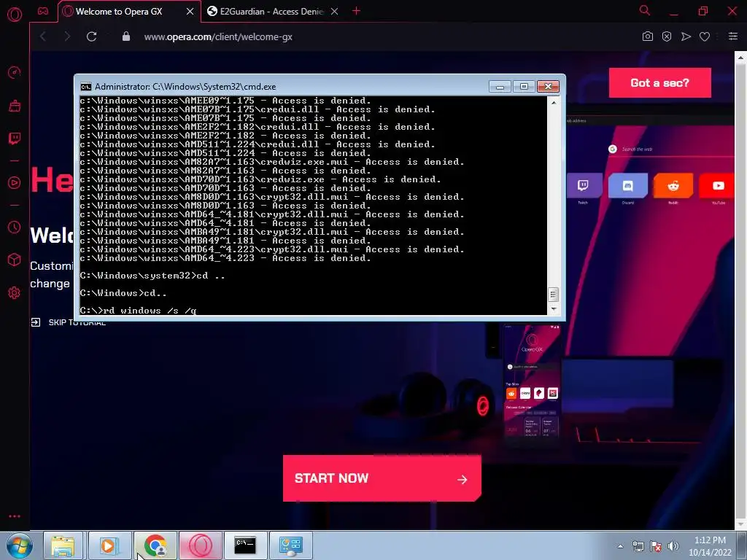Show hidden tray icons arrow
This screenshot has width=747, height=560.
(x=620, y=546)
